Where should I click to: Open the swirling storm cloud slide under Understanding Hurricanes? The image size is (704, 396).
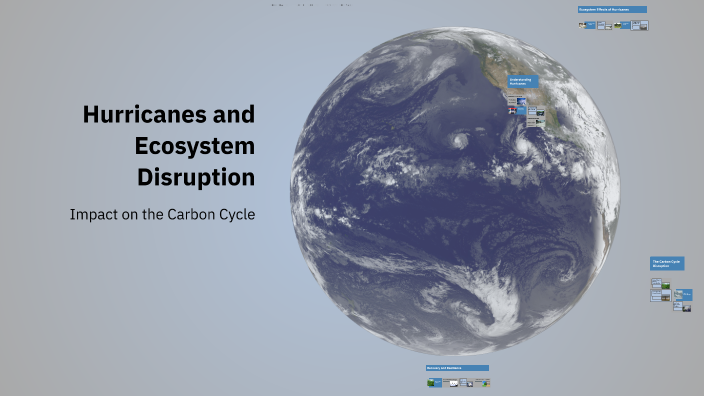coord(517,100)
